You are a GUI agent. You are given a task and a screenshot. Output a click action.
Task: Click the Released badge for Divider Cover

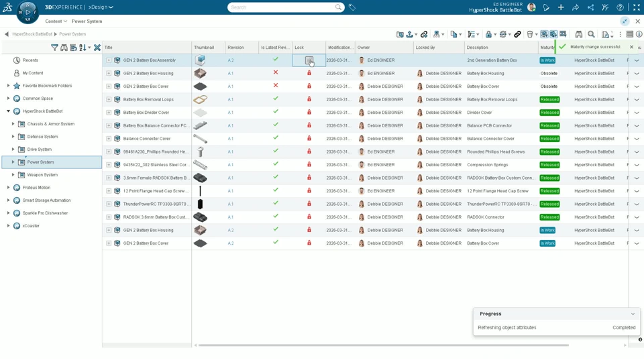tap(549, 113)
